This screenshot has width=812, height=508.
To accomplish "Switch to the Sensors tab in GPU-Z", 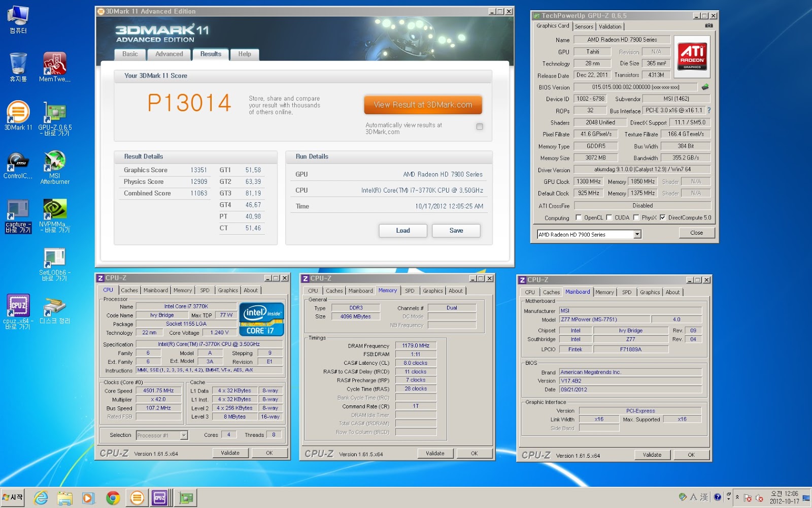I will pos(584,26).
